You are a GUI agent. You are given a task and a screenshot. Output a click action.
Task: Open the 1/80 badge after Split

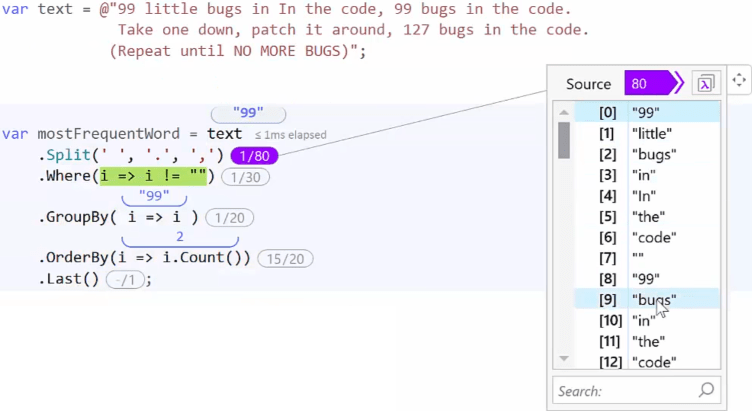tap(254, 156)
